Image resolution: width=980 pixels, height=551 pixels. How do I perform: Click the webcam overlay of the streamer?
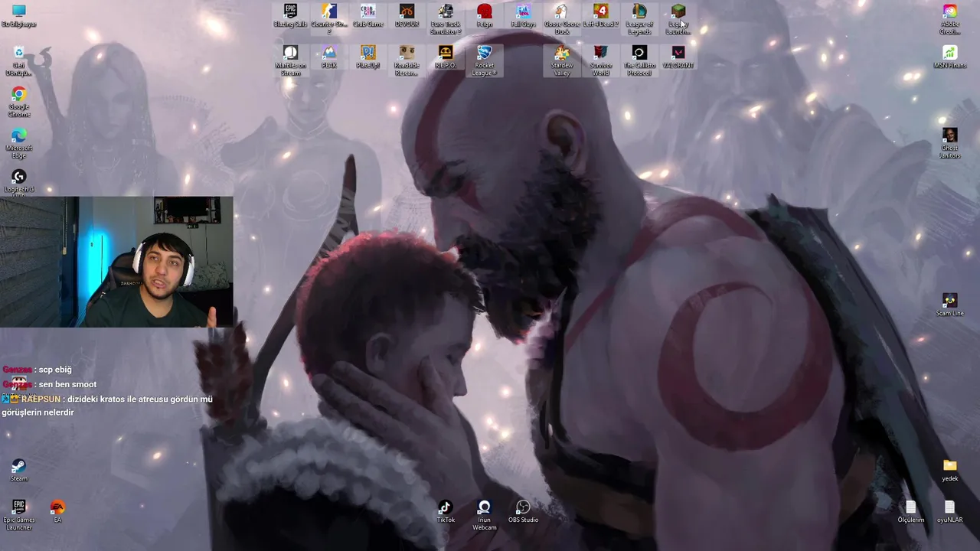pyautogui.click(x=116, y=262)
